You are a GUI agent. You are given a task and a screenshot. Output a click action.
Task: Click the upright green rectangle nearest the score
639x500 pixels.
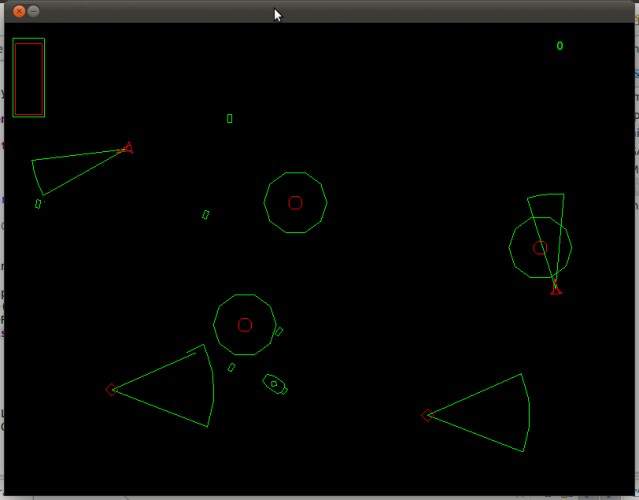pos(229,119)
